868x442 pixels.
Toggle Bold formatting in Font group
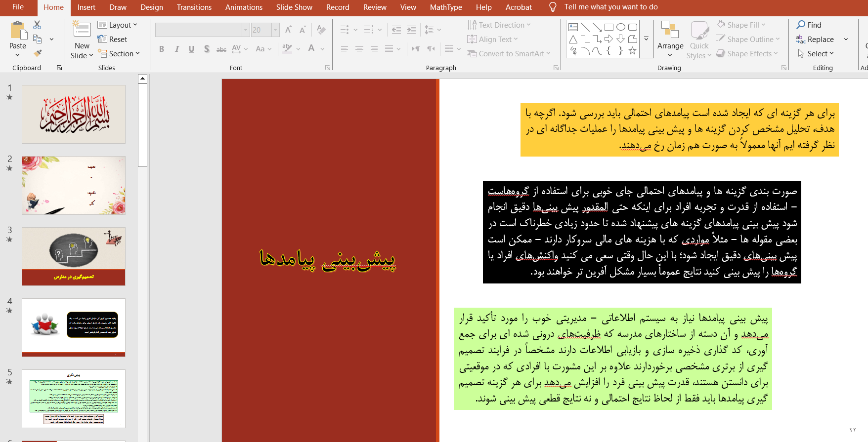point(162,49)
